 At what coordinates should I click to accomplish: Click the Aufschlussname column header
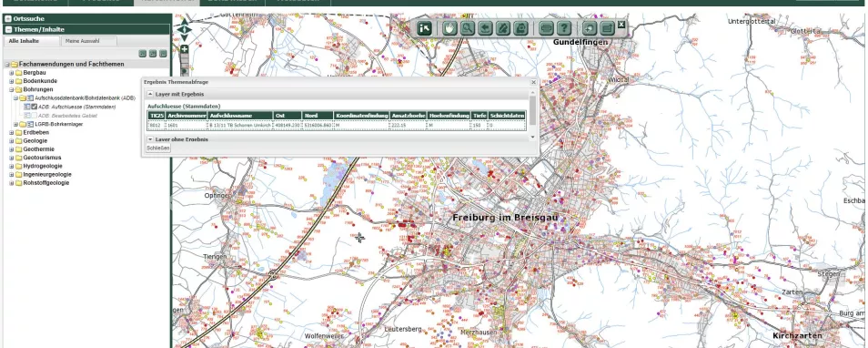pos(241,116)
